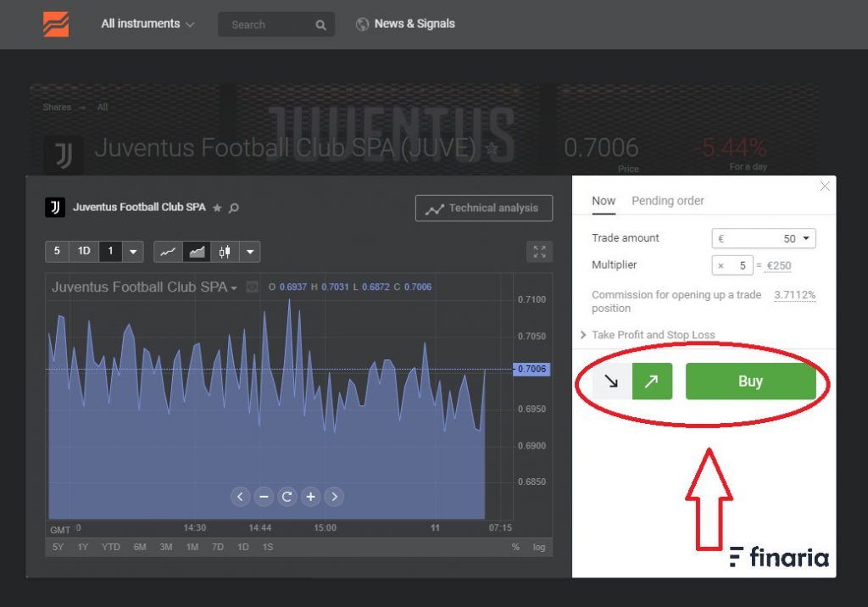Toggle log scale on chart
The image size is (868, 607).
click(538, 547)
